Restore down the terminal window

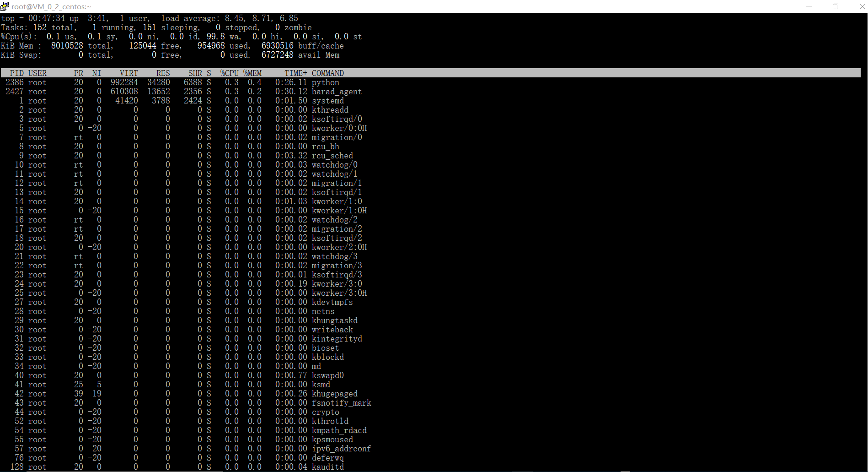pyautogui.click(x=835, y=6)
